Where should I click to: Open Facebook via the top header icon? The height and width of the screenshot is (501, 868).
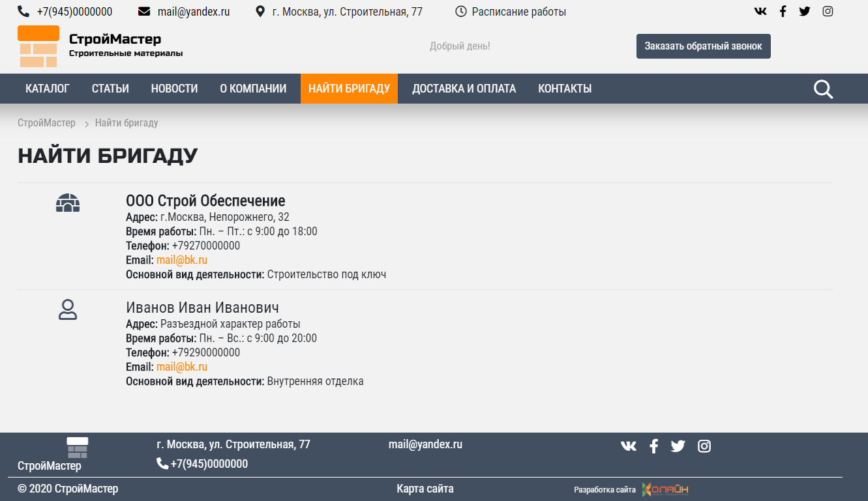tap(783, 11)
